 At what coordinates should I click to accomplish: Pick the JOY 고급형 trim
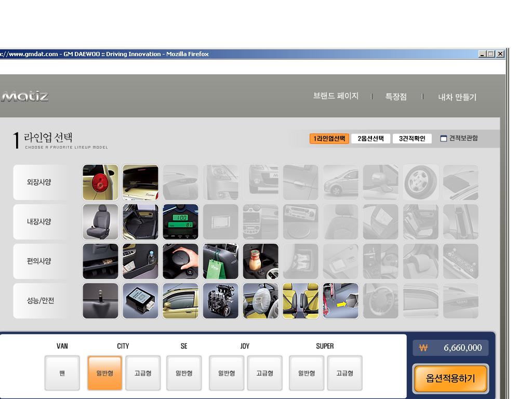pyautogui.click(x=264, y=373)
